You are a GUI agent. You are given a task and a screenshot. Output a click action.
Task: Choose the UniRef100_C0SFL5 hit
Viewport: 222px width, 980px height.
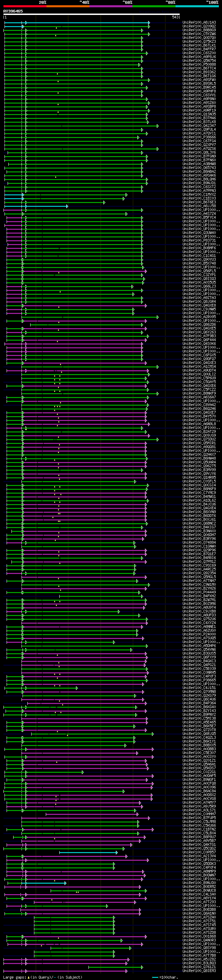click(x=199, y=481)
